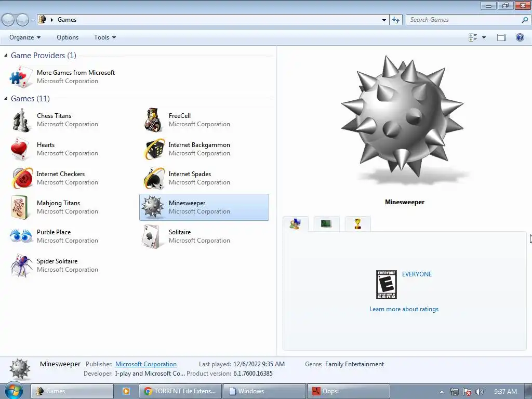This screenshot has height=399, width=532.
Task: Click the Purble Place title text
Action: click(x=54, y=232)
